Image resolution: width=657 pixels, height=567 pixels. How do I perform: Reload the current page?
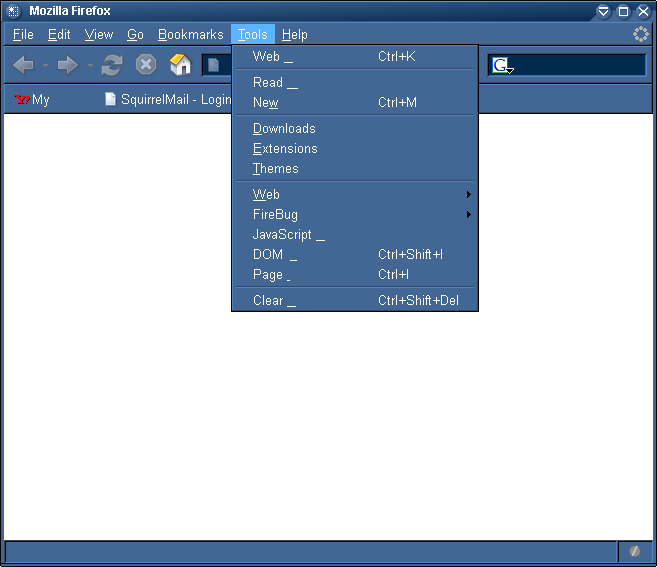click(x=112, y=65)
